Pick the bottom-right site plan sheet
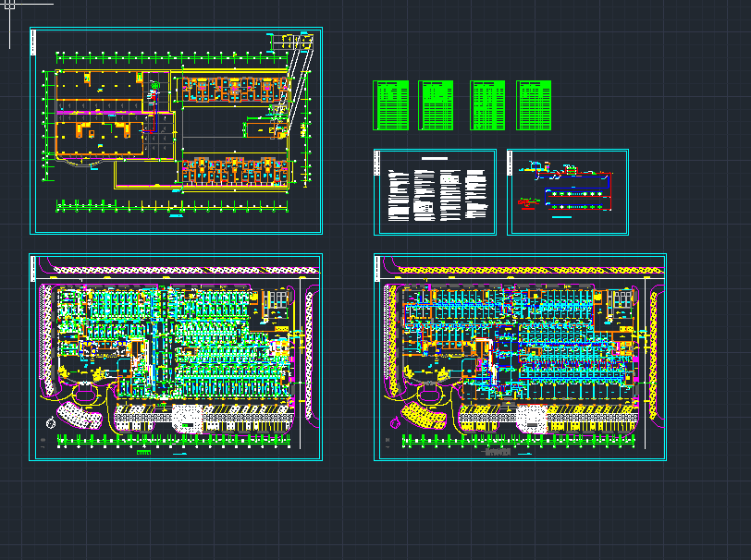The image size is (751, 560). click(x=519, y=358)
